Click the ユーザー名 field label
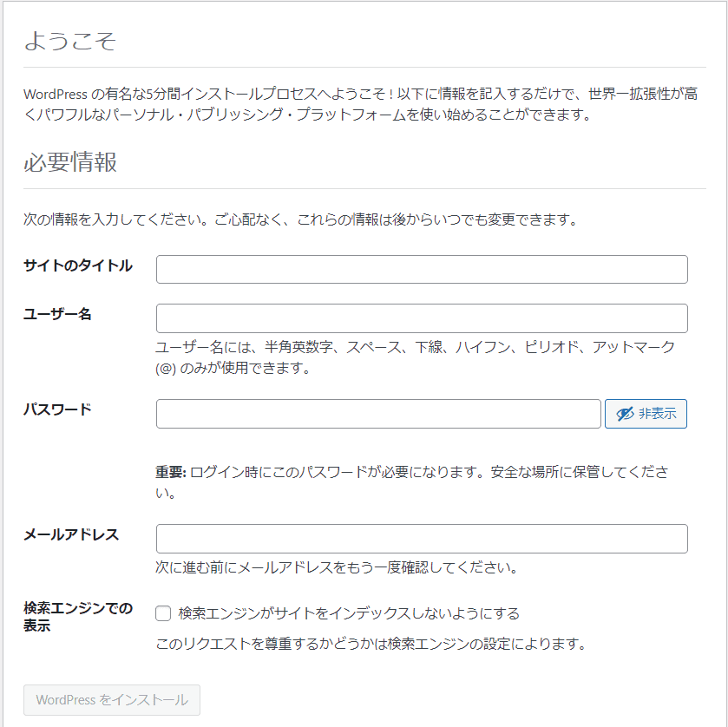This screenshot has width=728, height=727. tap(57, 314)
